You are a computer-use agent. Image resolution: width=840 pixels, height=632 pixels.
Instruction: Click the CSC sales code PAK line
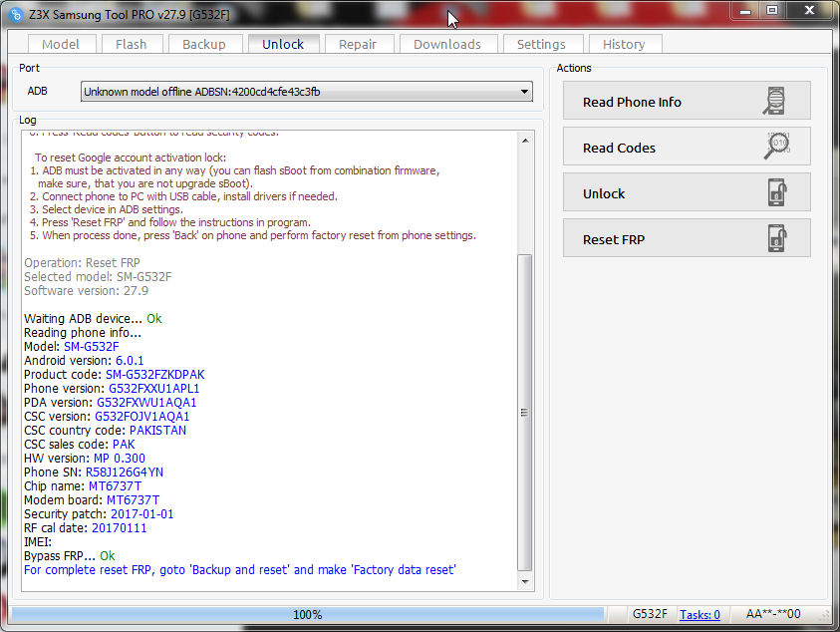click(80, 445)
